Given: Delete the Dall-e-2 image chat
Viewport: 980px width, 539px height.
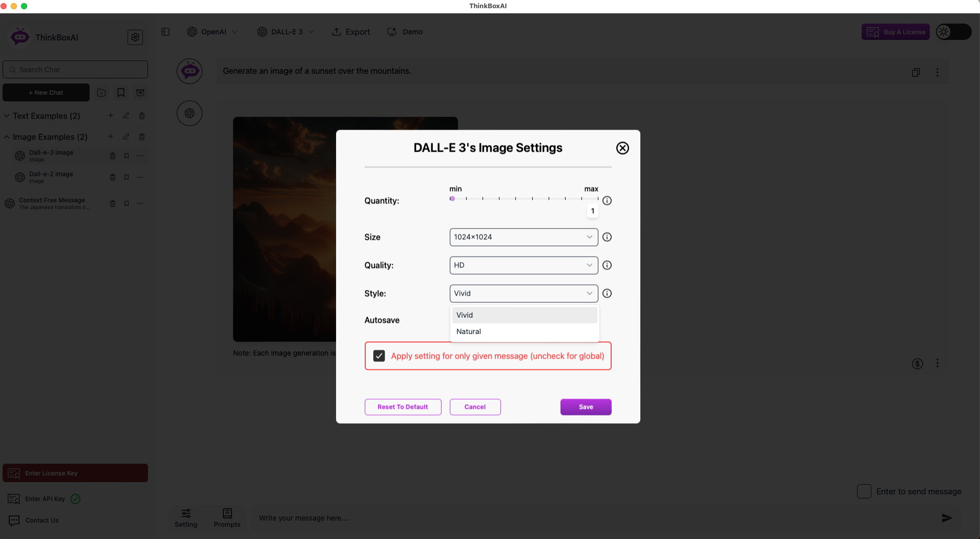Looking at the screenshot, I should 113,177.
